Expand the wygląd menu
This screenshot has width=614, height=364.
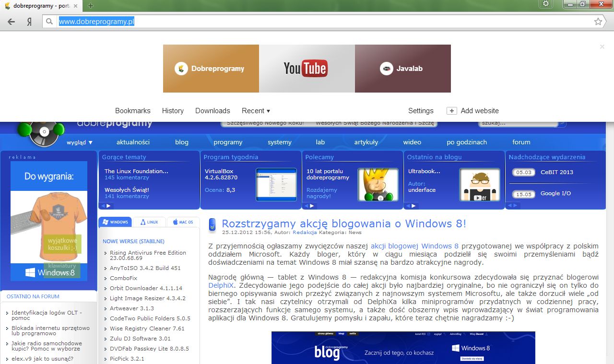(x=80, y=142)
